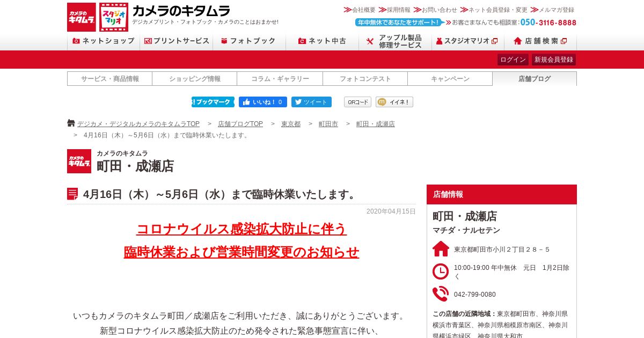Open the スタジオマリオ logo in header
644x338 pixels.
pos(114,17)
